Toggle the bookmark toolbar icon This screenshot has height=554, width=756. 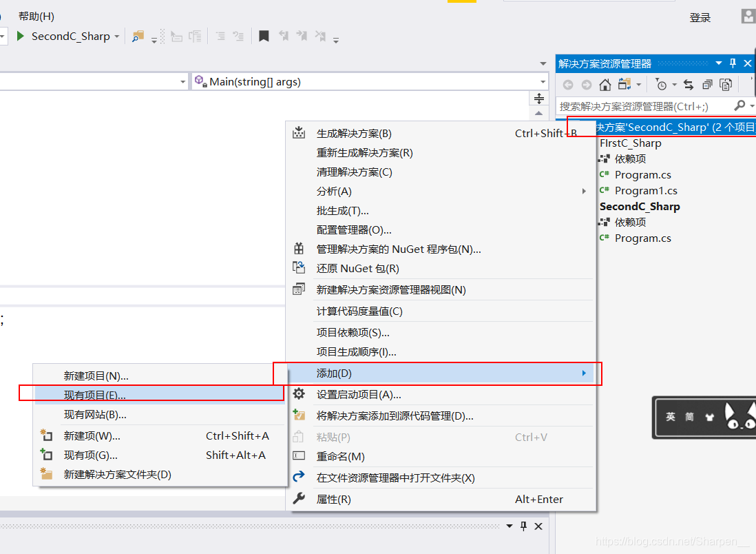click(x=264, y=37)
